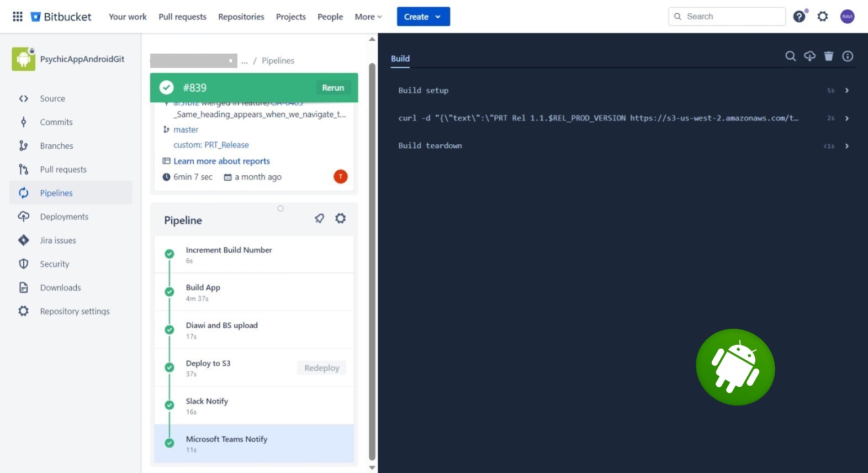
Task: Delete the build log with trash icon
Action: click(x=829, y=56)
